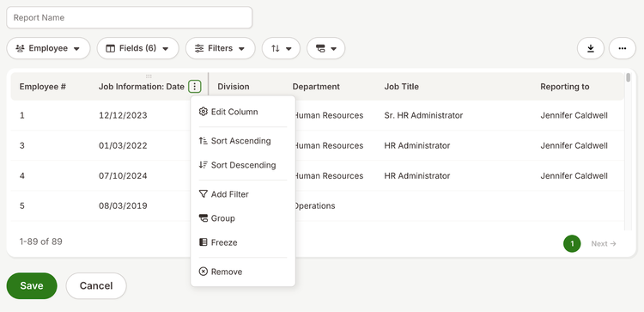Click the 1-89 of 89 record count
The height and width of the screenshot is (312, 644).
[x=40, y=242]
